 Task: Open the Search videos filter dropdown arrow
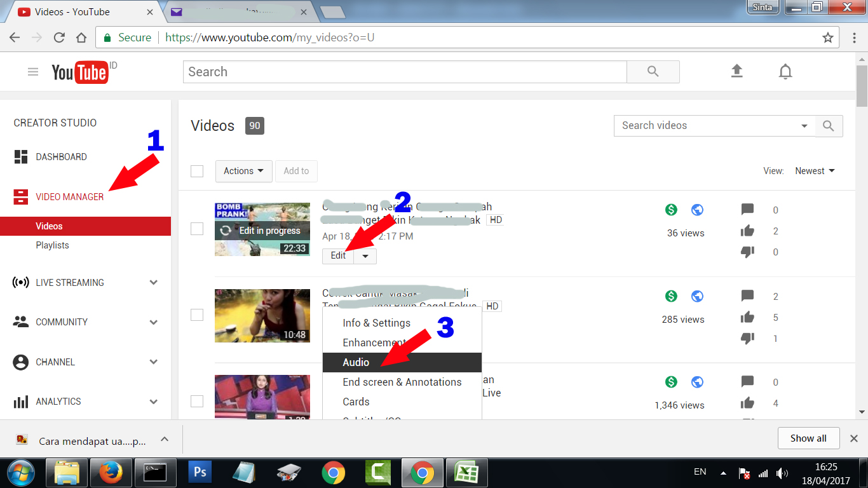(804, 126)
